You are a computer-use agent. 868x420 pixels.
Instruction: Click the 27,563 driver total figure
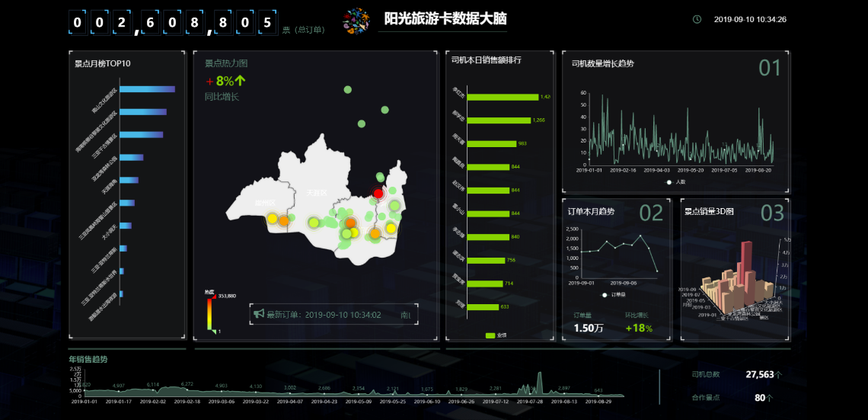760,374
